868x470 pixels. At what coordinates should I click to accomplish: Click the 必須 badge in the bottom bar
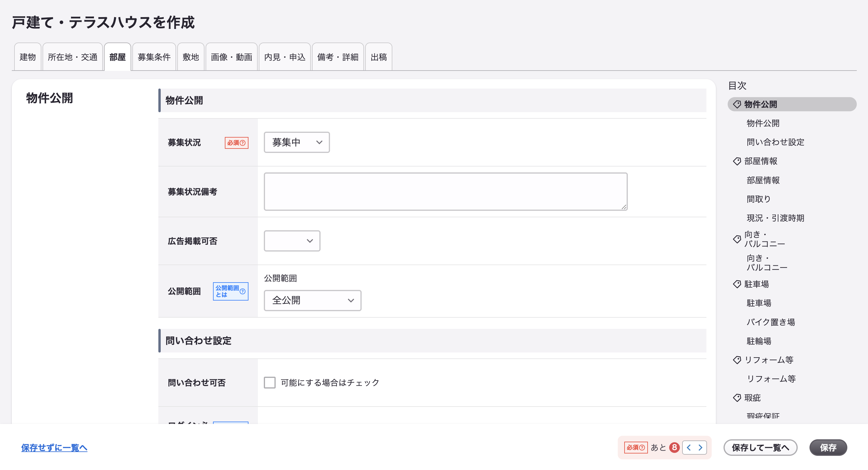pyautogui.click(x=635, y=448)
